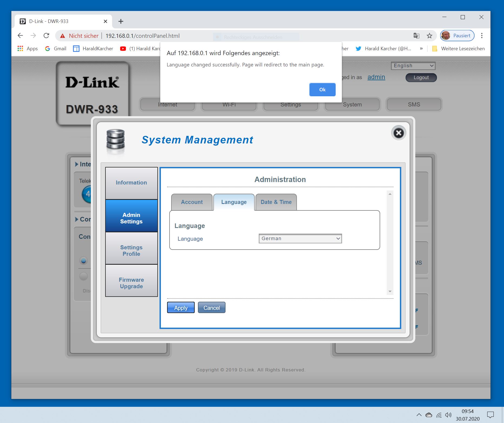504x423 pixels.
Task: Open the Language dropdown set to German
Action: tap(300, 239)
